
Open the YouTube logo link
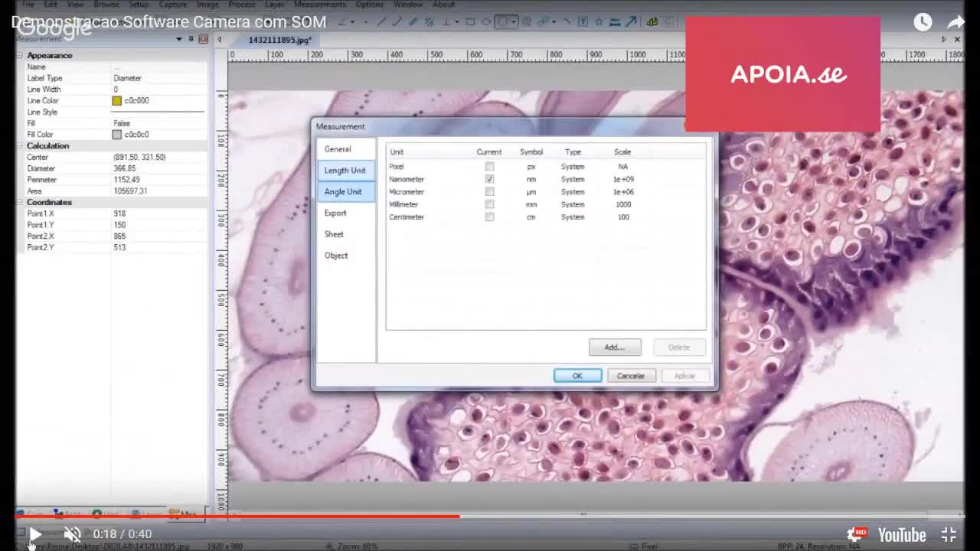(900, 534)
